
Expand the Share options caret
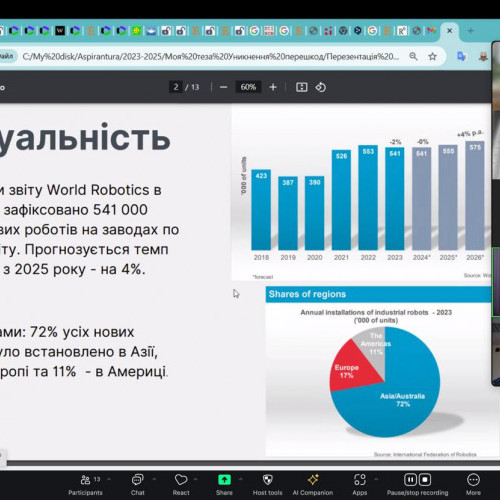[240, 479]
